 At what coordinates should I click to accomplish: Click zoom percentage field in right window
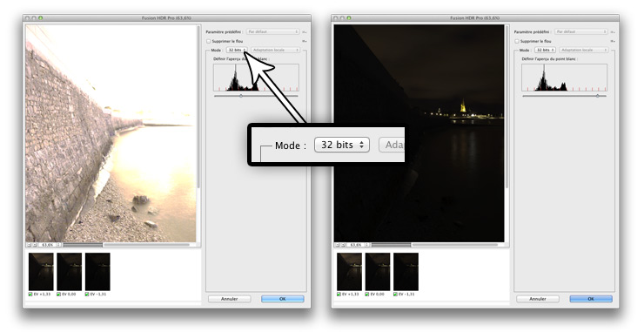tap(355, 245)
